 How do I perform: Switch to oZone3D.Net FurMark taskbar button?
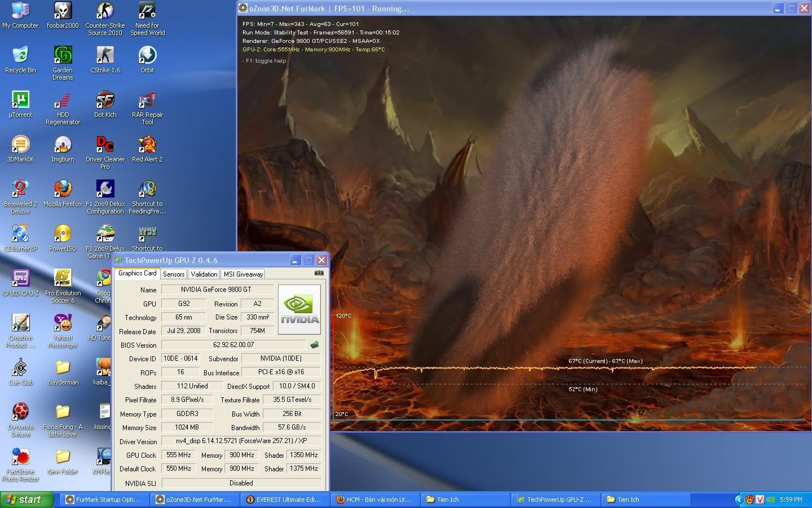click(x=195, y=500)
